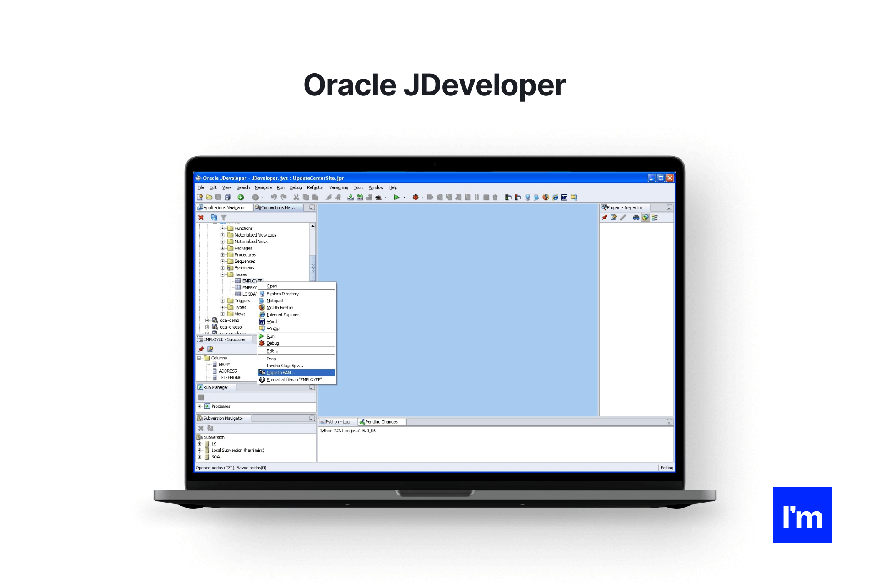Select the Python - Log tab
Image resolution: width=870 pixels, height=588 pixels.
[x=338, y=422]
